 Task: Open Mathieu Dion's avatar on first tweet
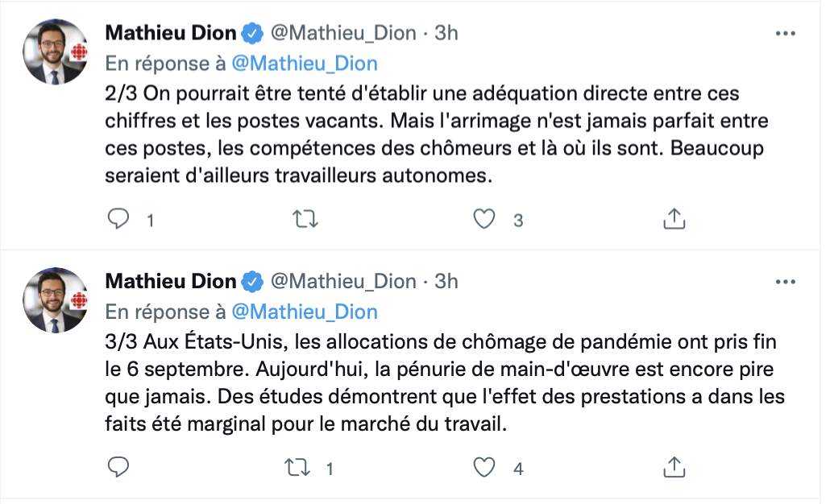click(x=55, y=52)
